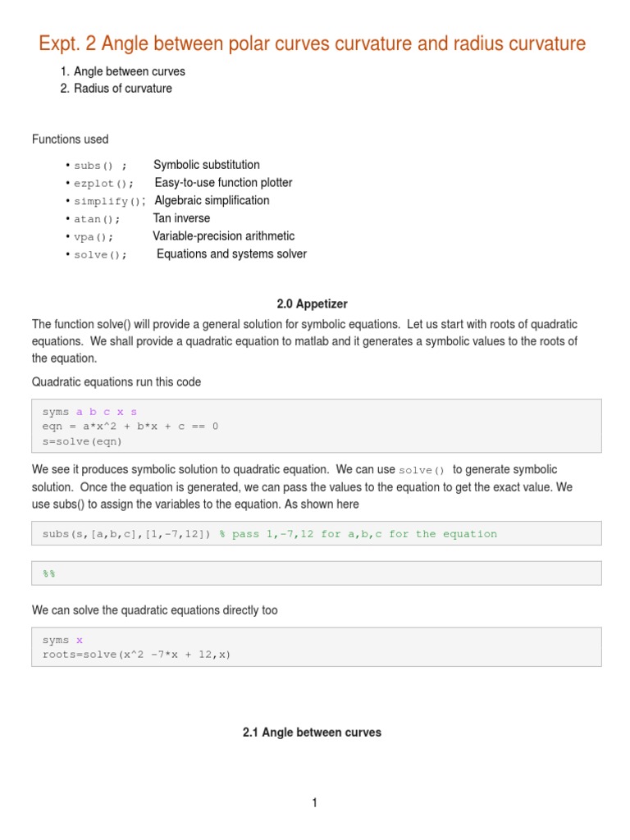Click the subs(s,[a,b,c],[1,-7,12]) code block

(126, 534)
